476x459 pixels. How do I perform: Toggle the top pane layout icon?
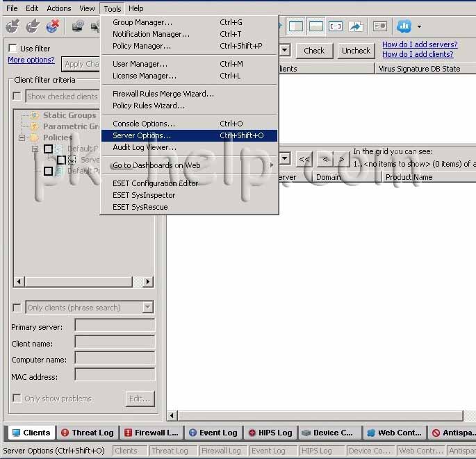[x=315, y=26]
